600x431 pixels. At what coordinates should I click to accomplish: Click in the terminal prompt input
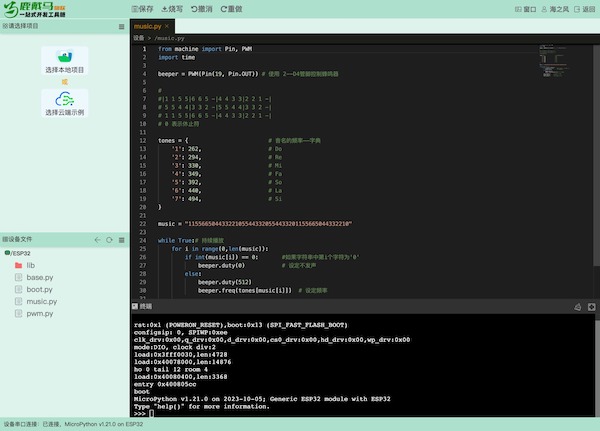[300, 413]
